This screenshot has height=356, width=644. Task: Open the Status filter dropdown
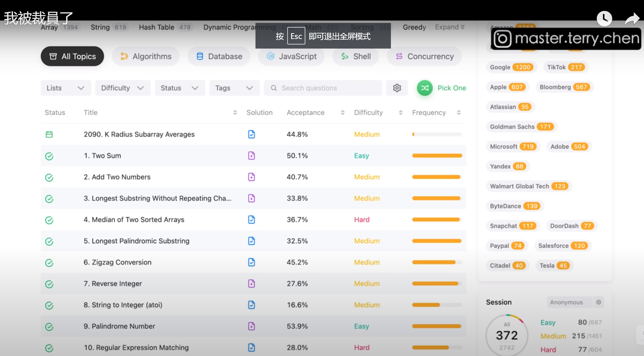180,88
